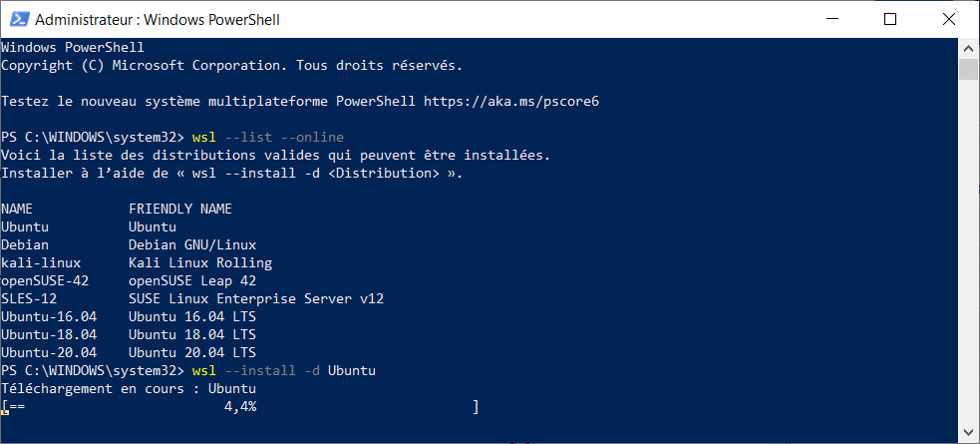Click the title bar text Administrateur : Windows PowerShell
980x444 pixels.
tap(158, 20)
